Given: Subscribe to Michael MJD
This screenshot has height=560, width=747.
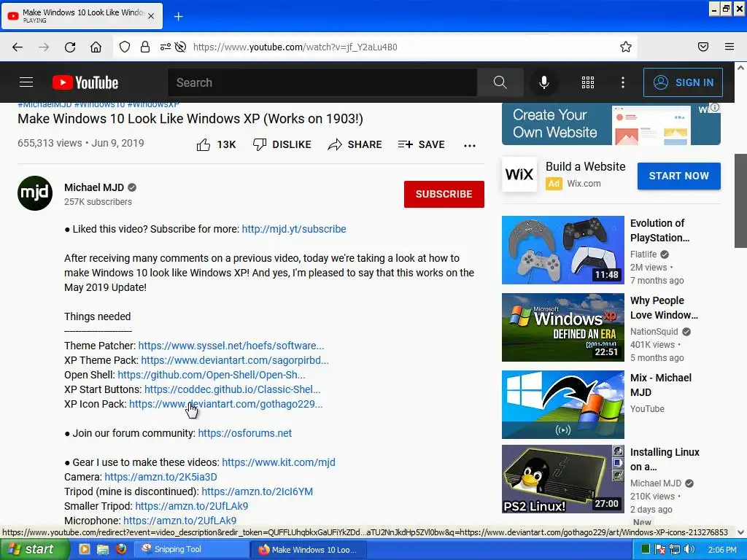Looking at the screenshot, I should click(x=444, y=194).
